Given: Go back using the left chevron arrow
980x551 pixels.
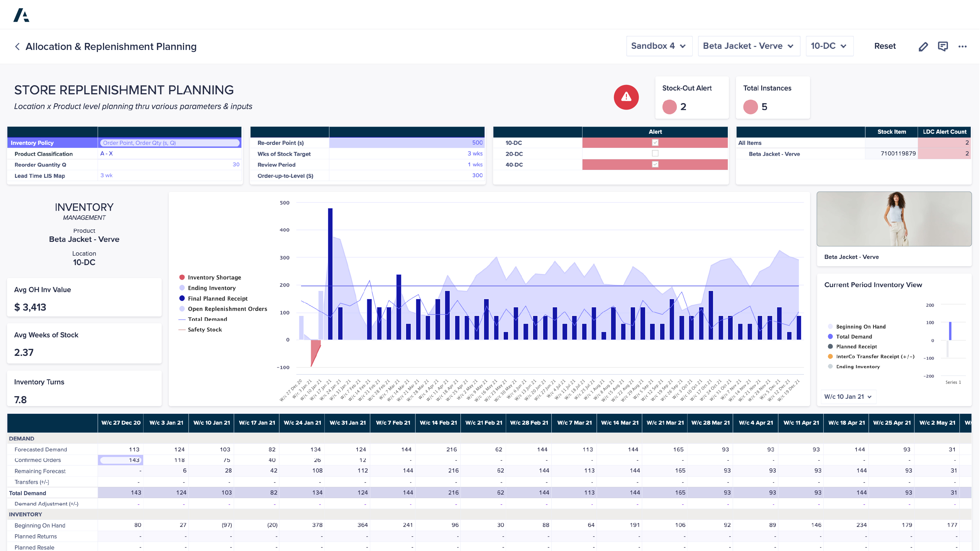Looking at the screenshot, I should pos(17,46).
